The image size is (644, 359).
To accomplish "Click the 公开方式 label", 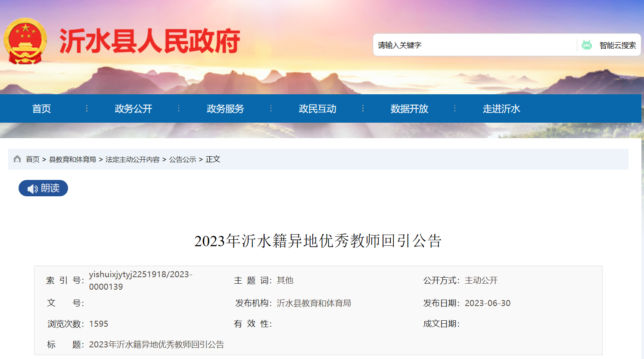I will tap(442, 281).
